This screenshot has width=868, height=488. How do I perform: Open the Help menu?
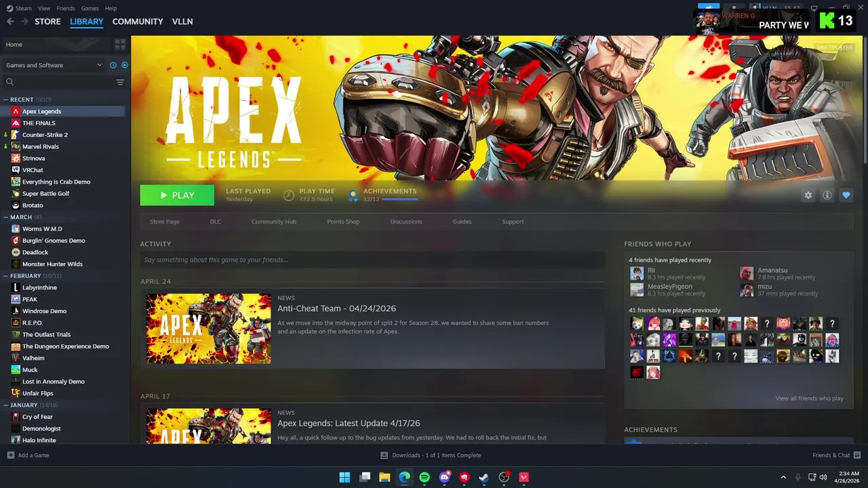point(111,8)
